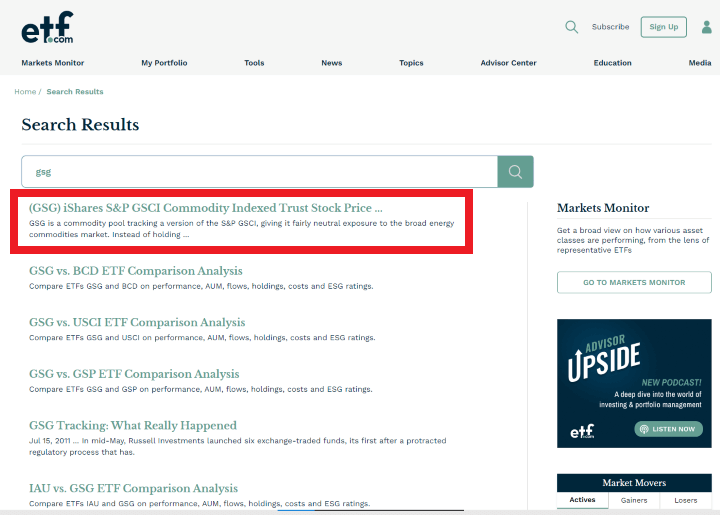Viewport: 720px width, 515px height.
Task: Open the Education menu
Action: point(612,63)
